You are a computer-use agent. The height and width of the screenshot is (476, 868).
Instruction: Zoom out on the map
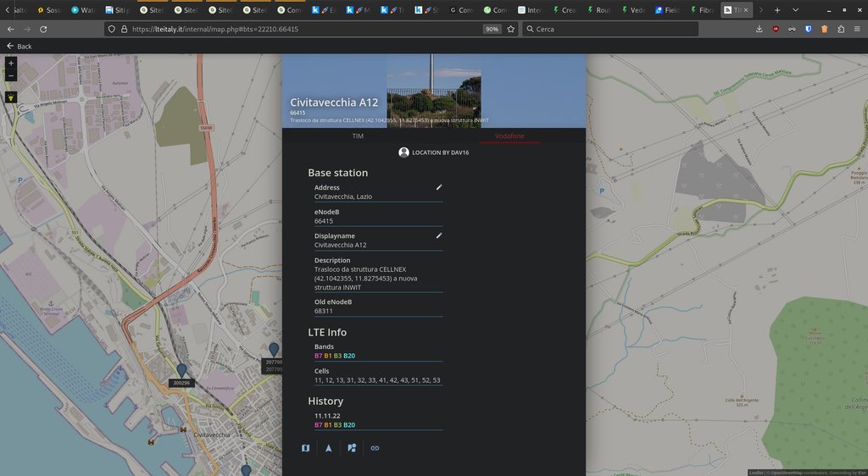click(11, 76)
